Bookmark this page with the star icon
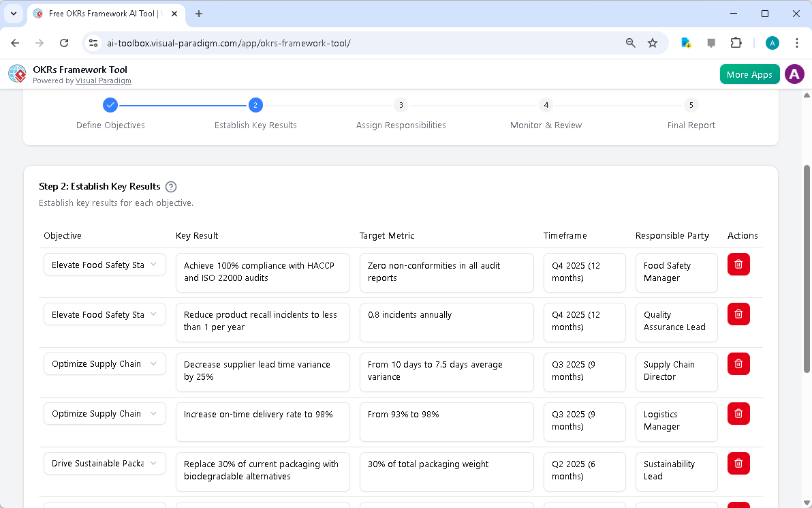The image size is (812, 508). [653, 42]
